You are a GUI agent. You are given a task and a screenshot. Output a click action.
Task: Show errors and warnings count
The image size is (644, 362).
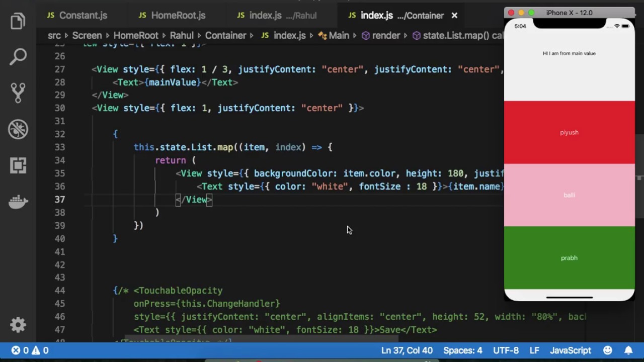coord(30,350)
